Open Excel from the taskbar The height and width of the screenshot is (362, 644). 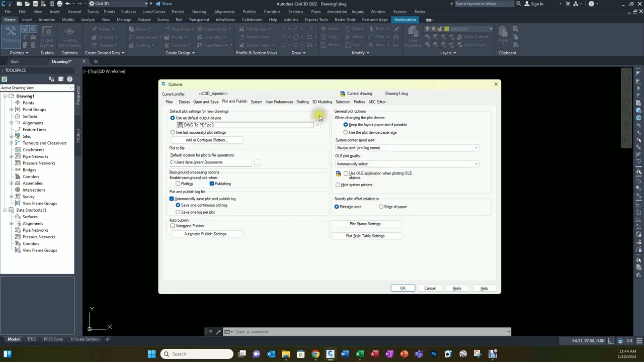[x=359, y=354]
